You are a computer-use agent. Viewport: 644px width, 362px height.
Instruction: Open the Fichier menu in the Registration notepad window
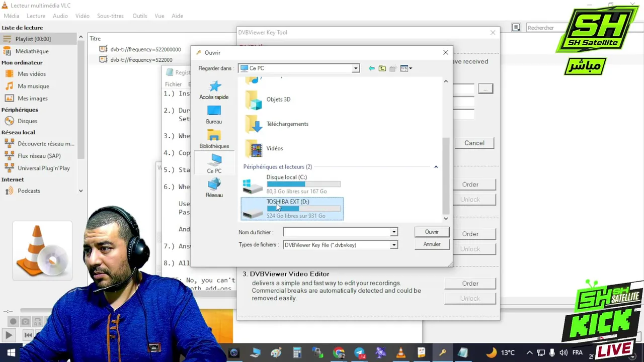(x=173, y=84)
